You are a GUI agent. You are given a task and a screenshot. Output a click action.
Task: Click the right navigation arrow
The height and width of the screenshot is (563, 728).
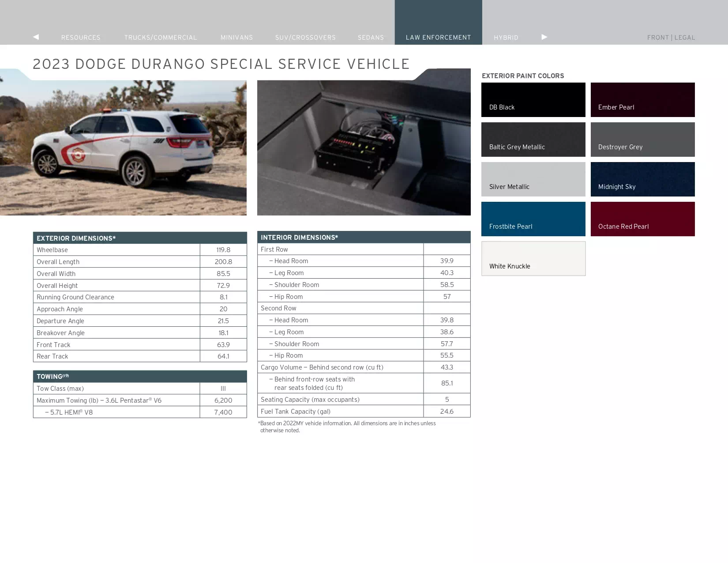544,37
